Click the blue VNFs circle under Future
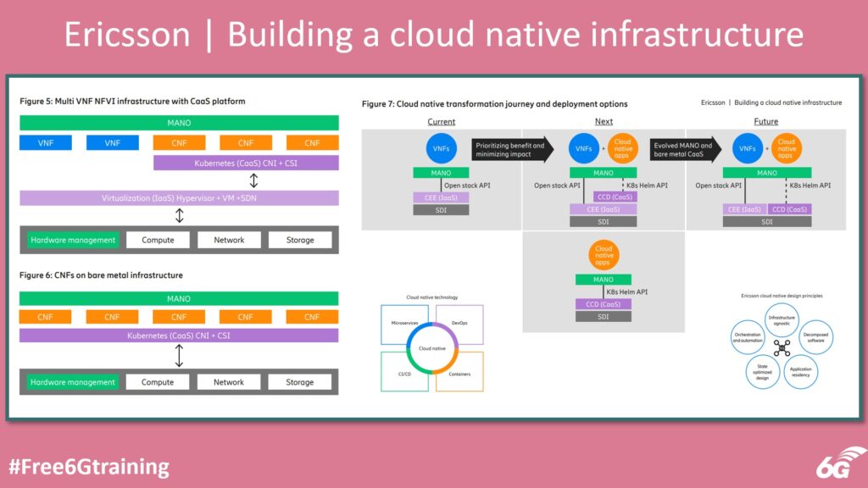868x488 pixels. pyautogui.click(x=748, y=148)
